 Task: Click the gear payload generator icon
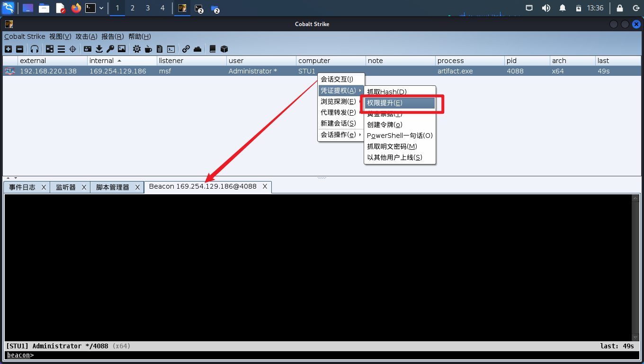tap(137, 49)
